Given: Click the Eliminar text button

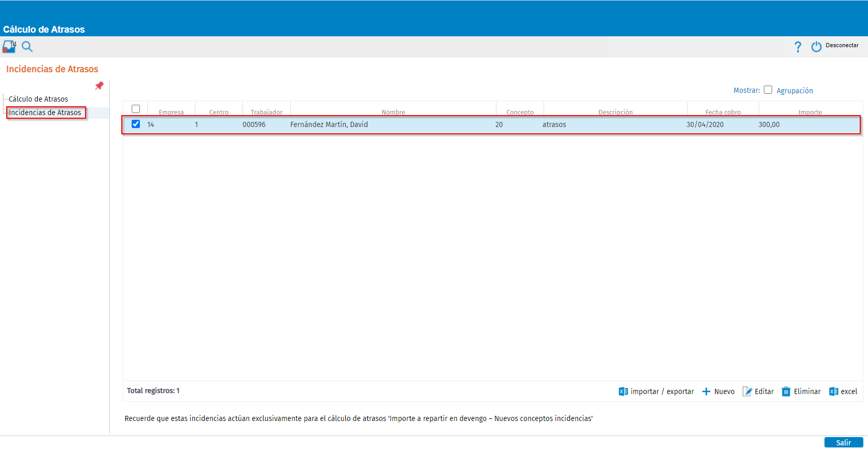Looking at the screenshot, I should tap(807, 391).
